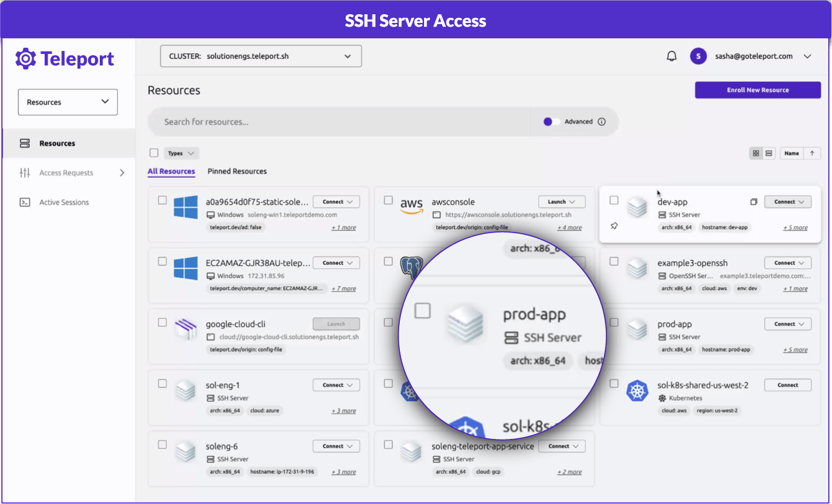Click the Windows logo for EC2AMAZ-GJR38AU

tap(185, 268)
